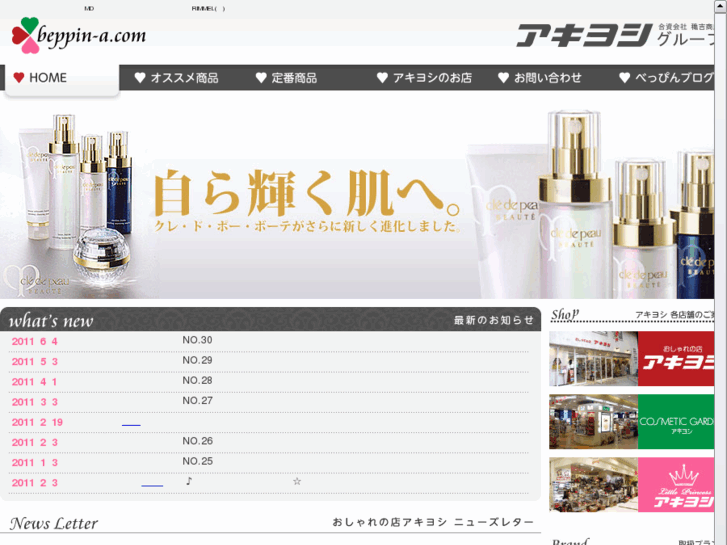This screenshot has height=545, width=727.
Task: Open the オススメ商品 menu item
Action: point(177,78)
